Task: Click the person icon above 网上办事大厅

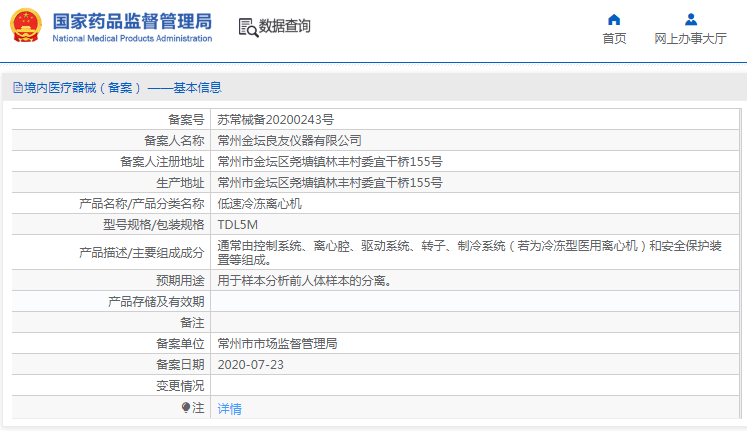Action: [x=690, y=19]
